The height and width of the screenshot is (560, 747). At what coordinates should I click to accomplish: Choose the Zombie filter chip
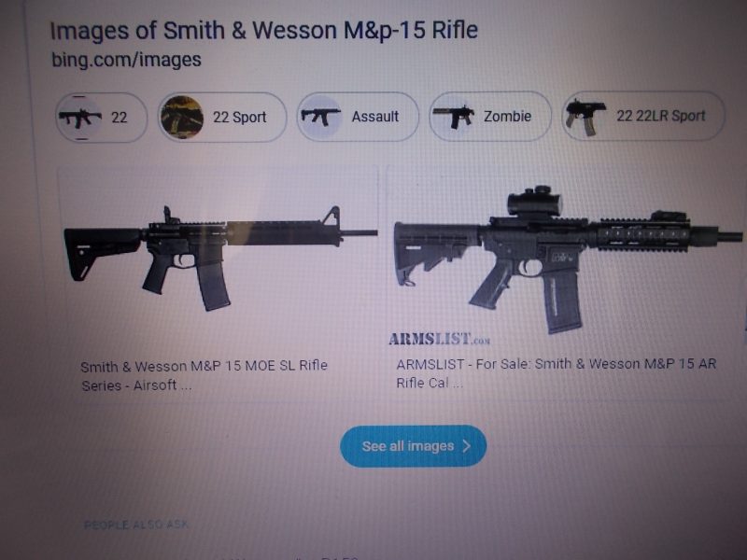click(x=490, y=116)
